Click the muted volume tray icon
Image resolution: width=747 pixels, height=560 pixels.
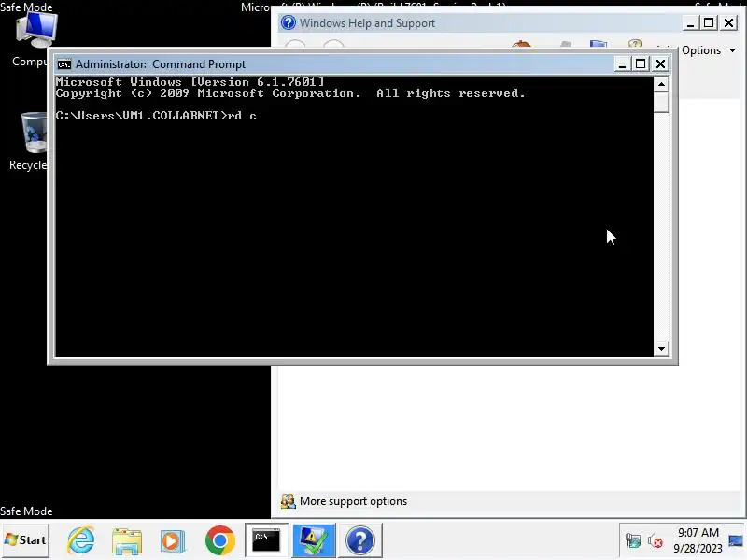pos(655,541)
